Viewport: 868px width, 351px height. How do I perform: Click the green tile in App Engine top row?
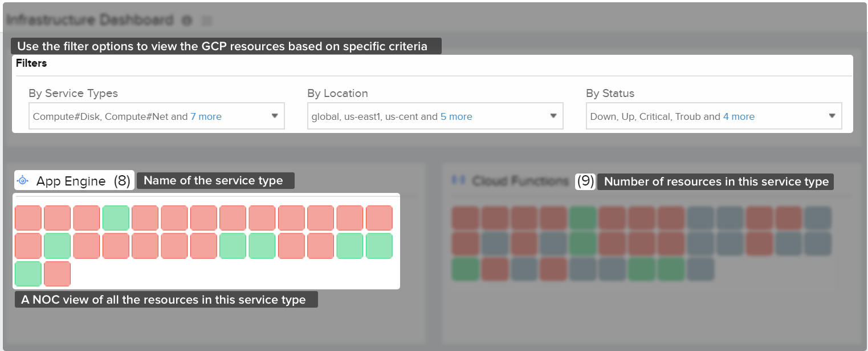[115, 217]
